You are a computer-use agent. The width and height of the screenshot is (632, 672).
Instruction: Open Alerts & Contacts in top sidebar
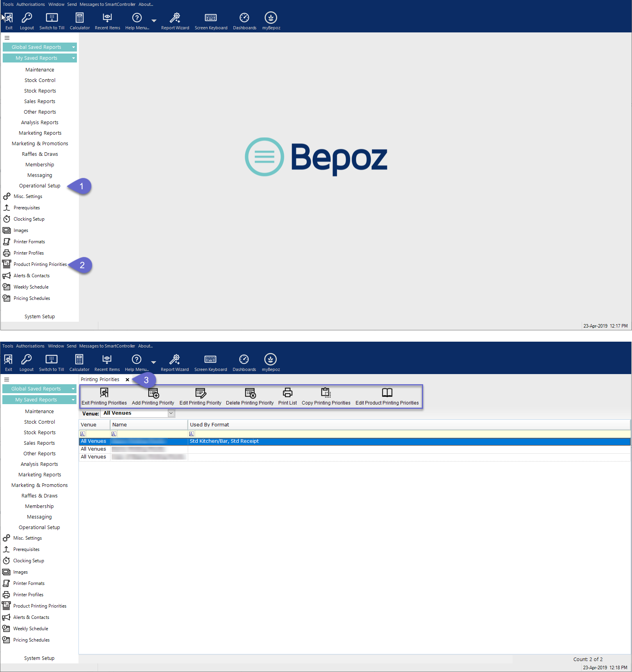(32, 276)
